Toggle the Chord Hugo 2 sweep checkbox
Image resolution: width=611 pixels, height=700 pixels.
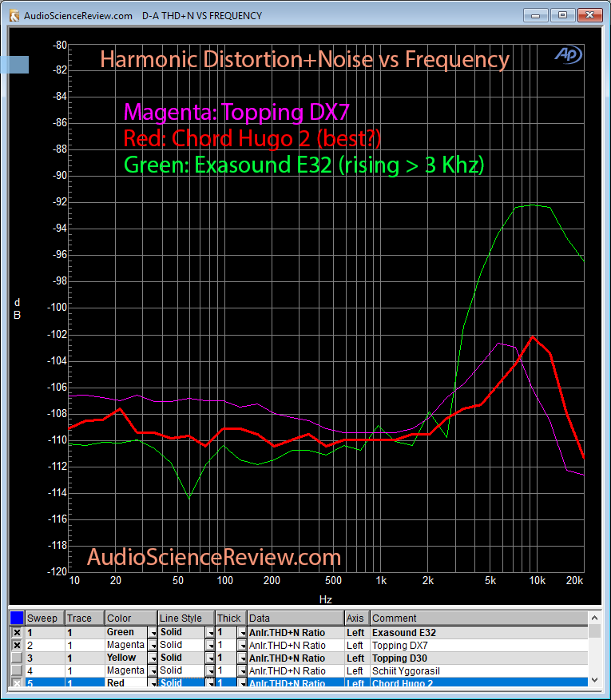tap(17, 682)
